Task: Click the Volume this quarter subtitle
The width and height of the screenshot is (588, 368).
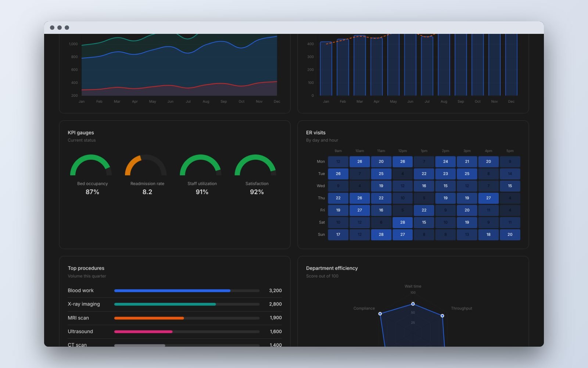Action: point(87,276)
